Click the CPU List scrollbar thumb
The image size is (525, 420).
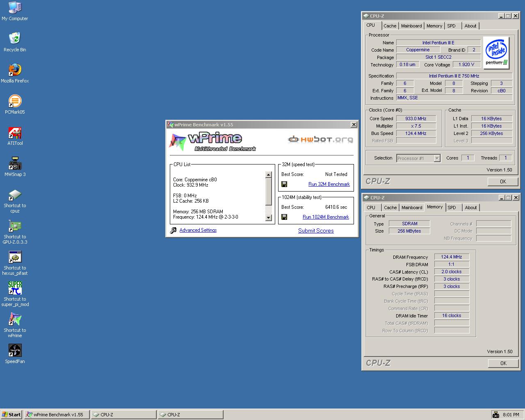(268, 192)
